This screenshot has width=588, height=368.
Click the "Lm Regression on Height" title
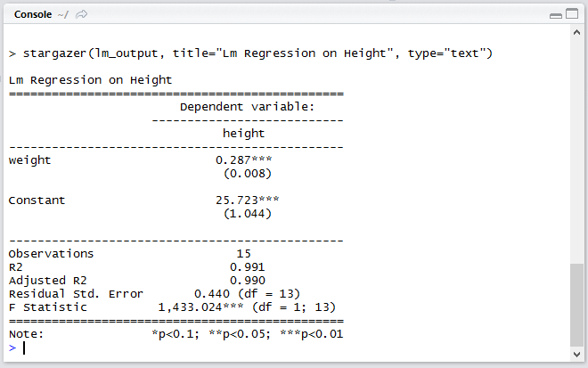tap(90, 80)
